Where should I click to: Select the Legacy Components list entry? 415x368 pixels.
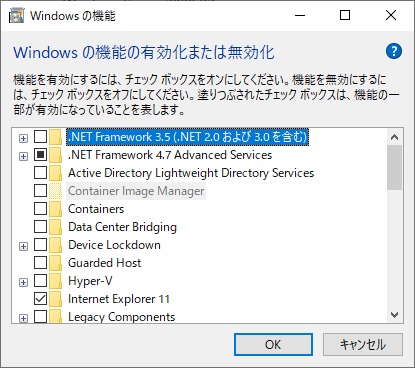point(121,317)
